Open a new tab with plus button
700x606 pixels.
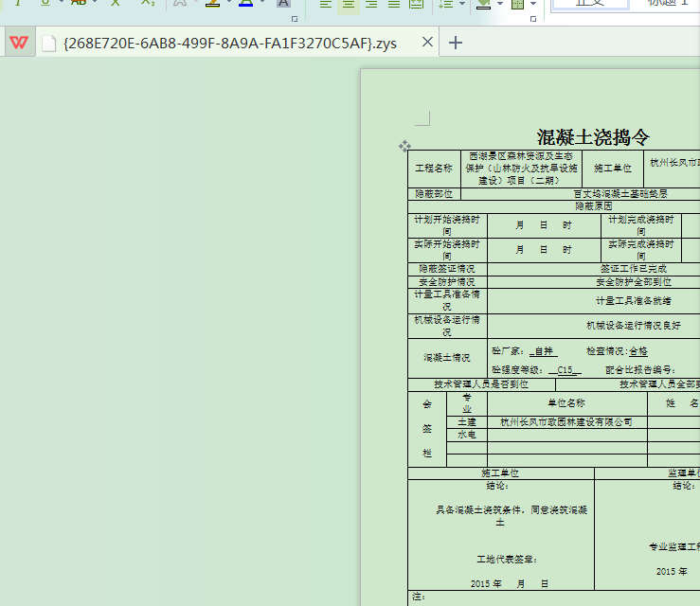pyautogui.click(x=456, y=43)
